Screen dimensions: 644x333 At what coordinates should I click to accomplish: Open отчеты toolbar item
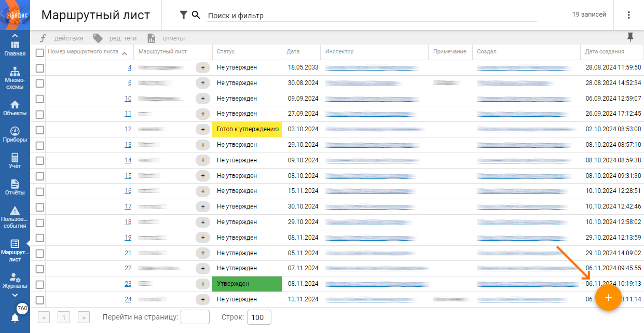(166, 38)
